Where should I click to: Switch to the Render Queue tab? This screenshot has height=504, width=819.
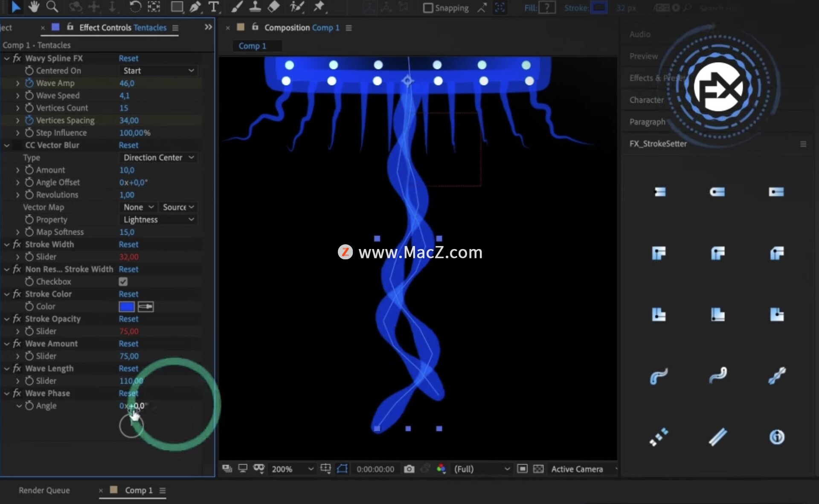(x=44, y=490)
